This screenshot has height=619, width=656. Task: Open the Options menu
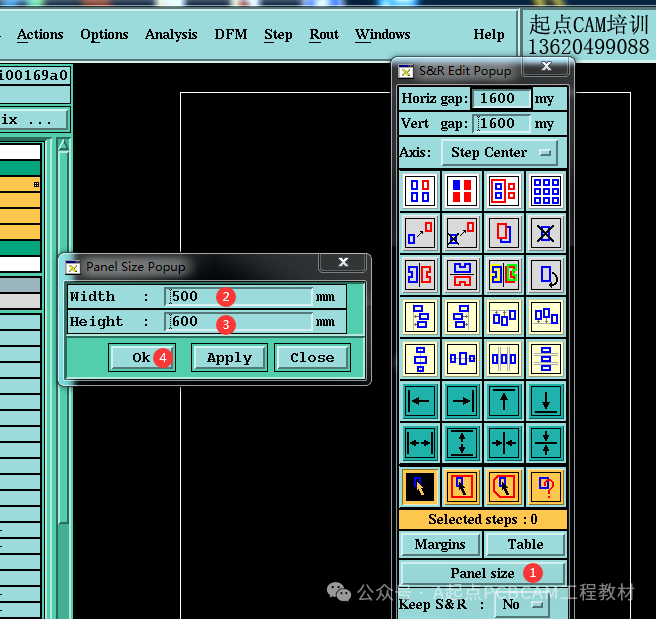point(104,34)
